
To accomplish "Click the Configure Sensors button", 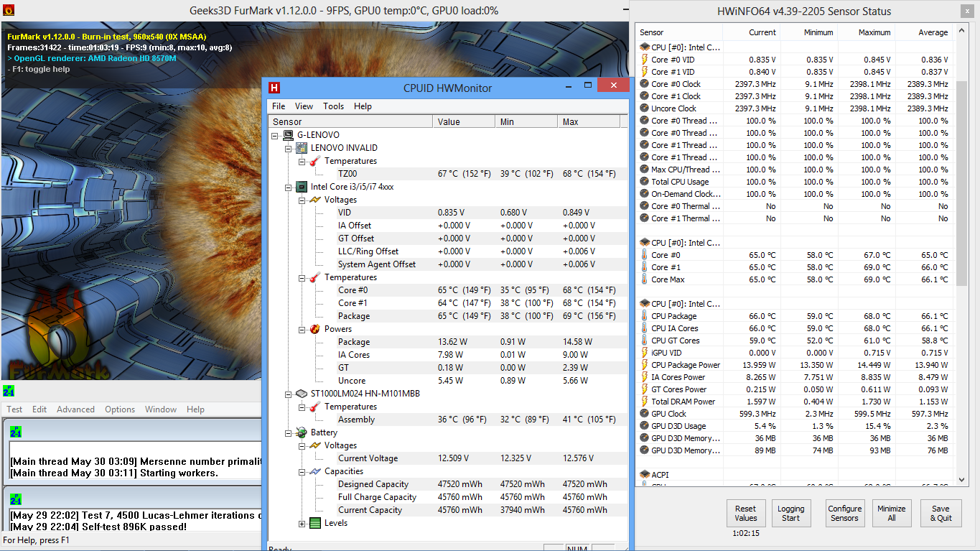I will pyautogui.click(x=844, y=513).
